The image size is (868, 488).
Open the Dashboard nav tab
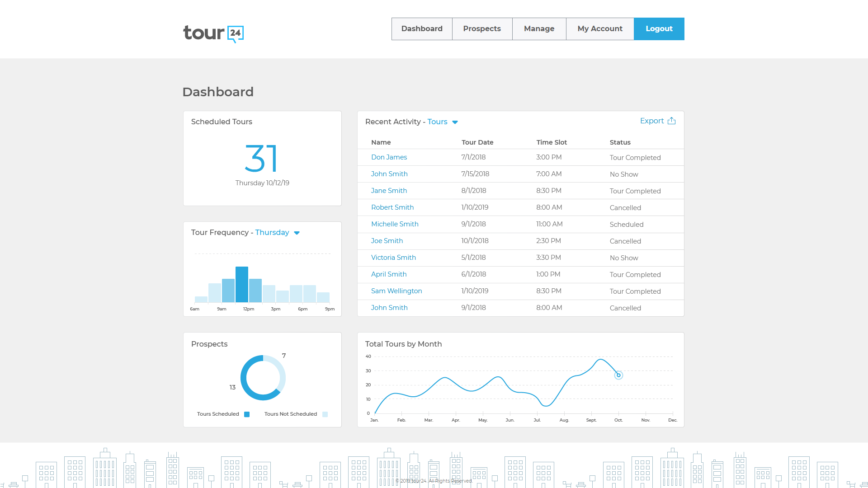tap(422, 29)
